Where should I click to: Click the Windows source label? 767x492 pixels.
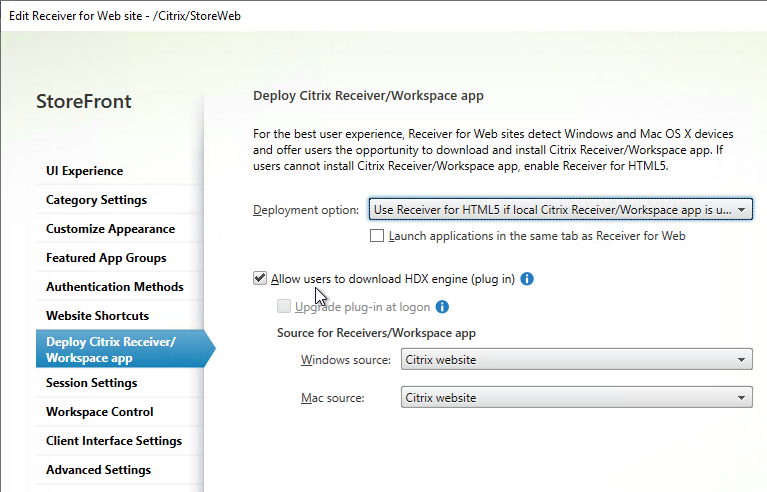(x=346, y=360)
